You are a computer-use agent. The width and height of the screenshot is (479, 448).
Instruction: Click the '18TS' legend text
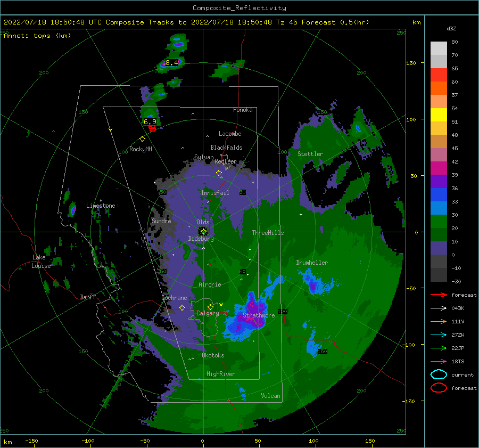pyautogui.click(x=458, y=362)
